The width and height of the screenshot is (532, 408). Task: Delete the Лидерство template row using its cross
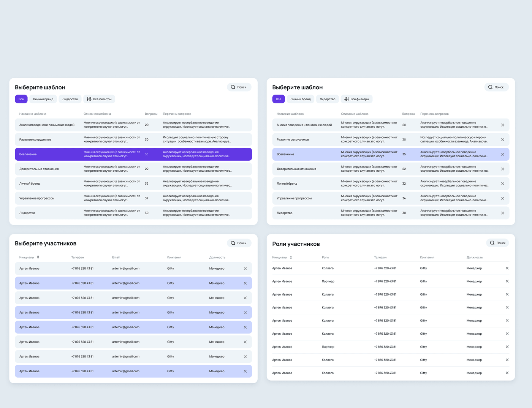(502, 213)
